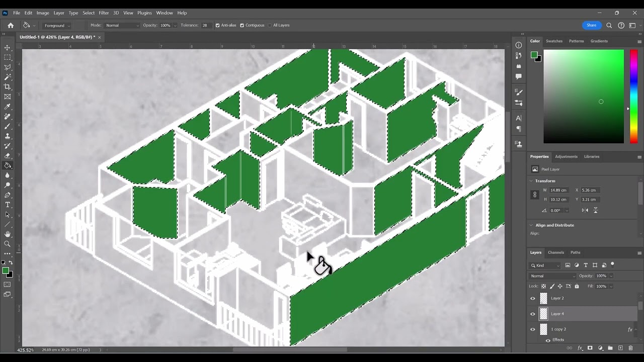644x362 pixels.
Task: Select the Frame tool
Action: (x=8, y=97)
